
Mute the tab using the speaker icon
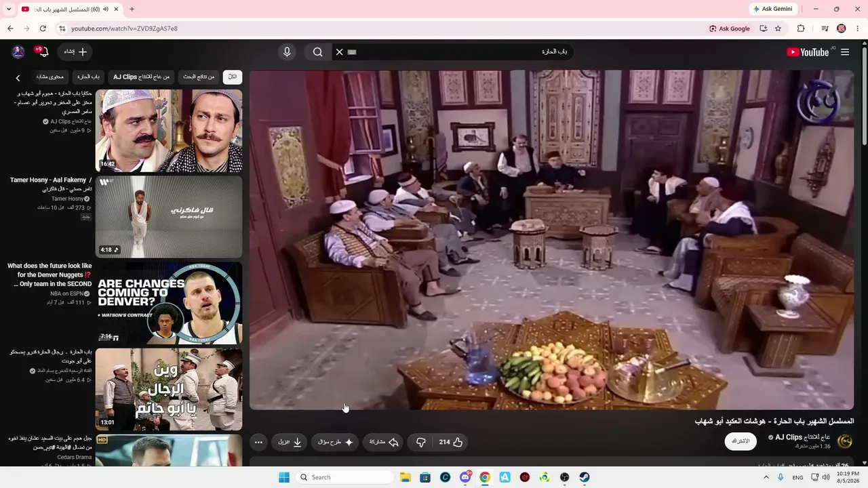point(106,9)
